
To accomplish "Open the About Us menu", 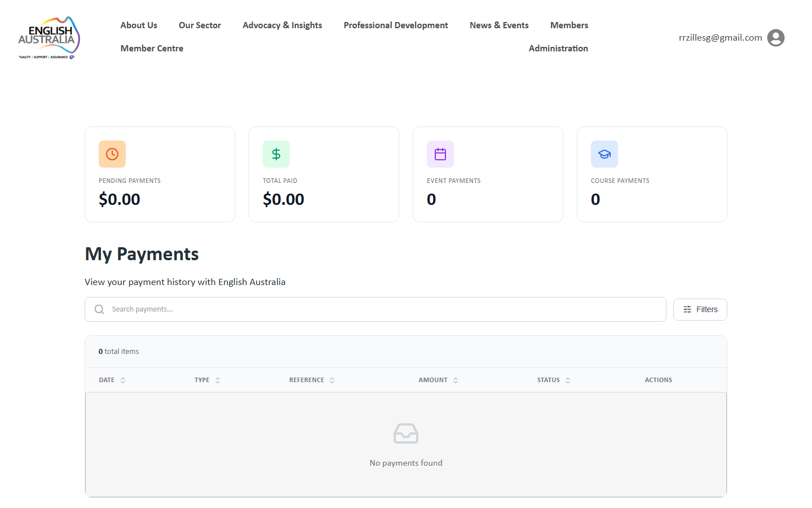I will (139, 25).
